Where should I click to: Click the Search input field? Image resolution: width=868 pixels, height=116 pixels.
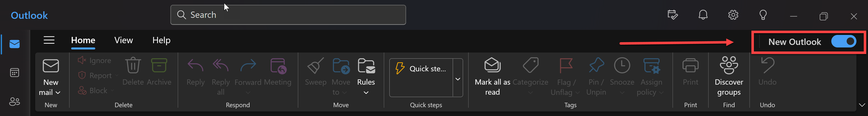point(288,15)
